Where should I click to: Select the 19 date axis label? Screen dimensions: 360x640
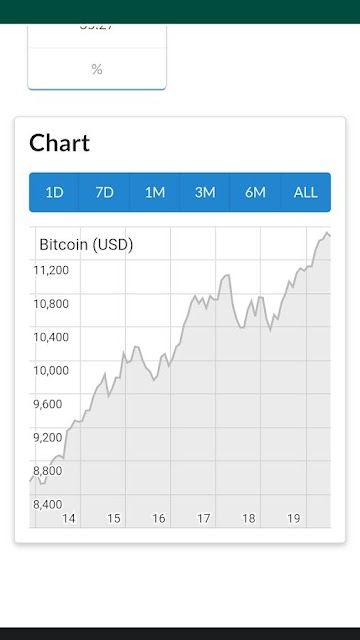(x=293, y=518)
